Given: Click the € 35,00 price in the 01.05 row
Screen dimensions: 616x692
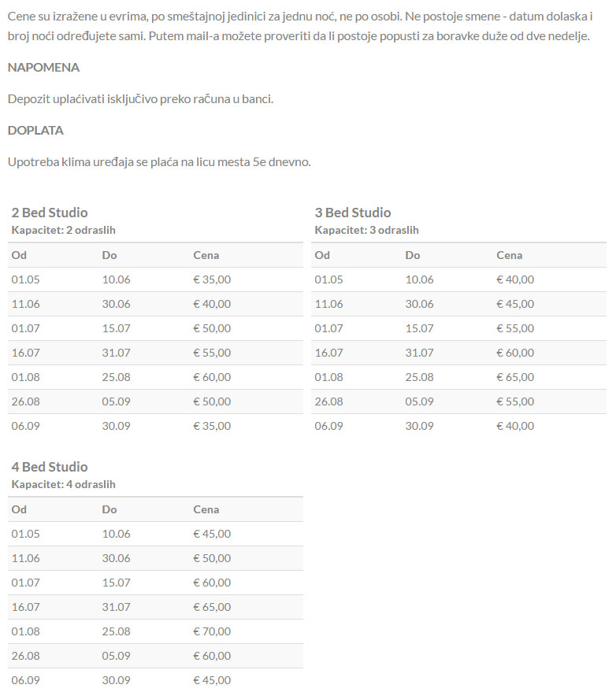Looking at the screenshot, I should (212, 279).
